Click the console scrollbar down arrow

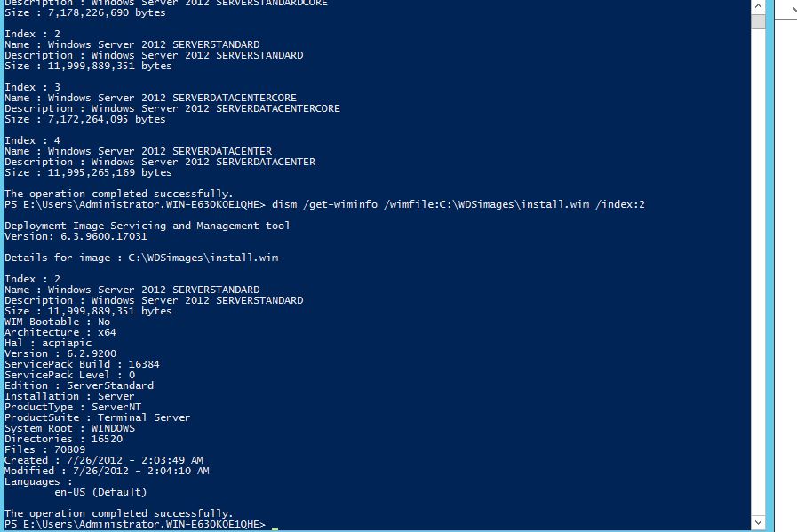(x=758, y=522)
